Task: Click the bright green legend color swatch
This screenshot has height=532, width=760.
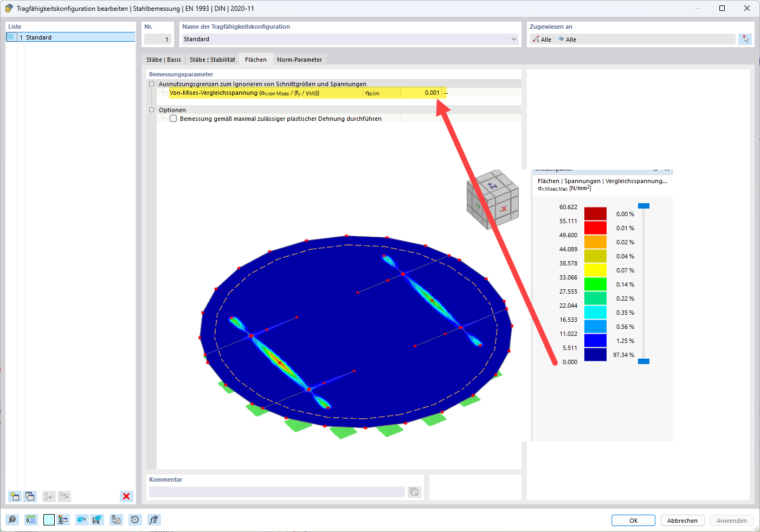Action: [x=595, y=284]
